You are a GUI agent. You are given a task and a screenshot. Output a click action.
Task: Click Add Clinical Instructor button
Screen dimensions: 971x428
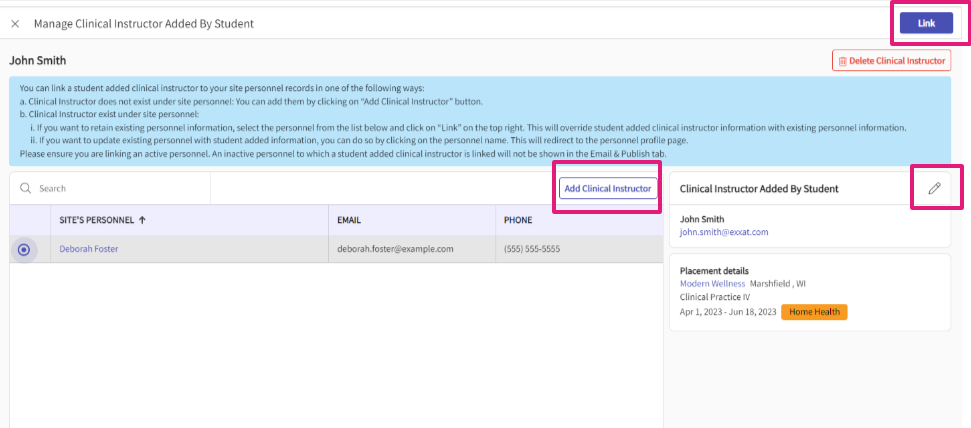[x=608, y=188]
